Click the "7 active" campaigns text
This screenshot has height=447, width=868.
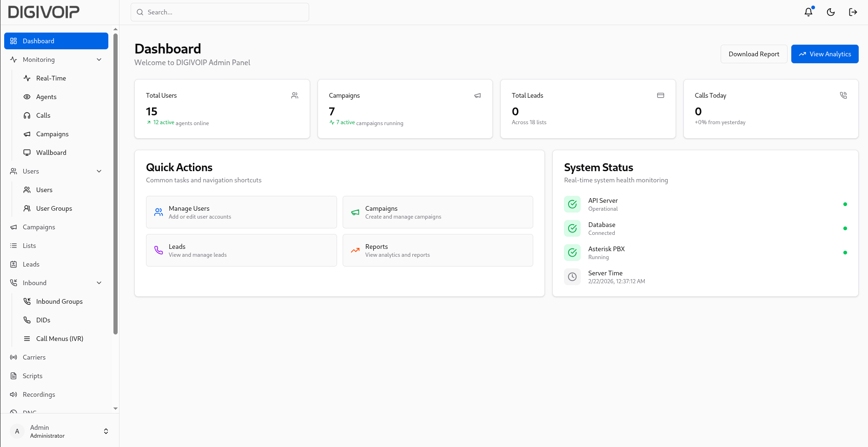(x=345, y=122)
